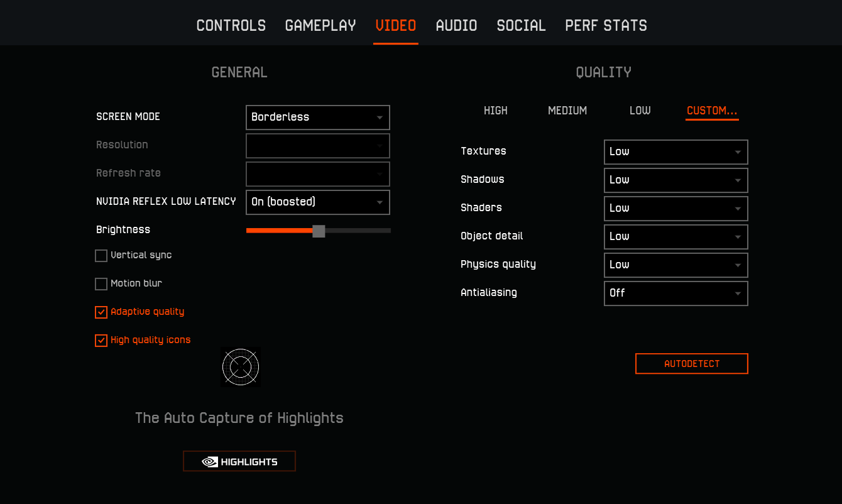This screenshot has height=504, width=842.
Task: Click the crosshair highlights icon
Action: click(x=241, y=367)
